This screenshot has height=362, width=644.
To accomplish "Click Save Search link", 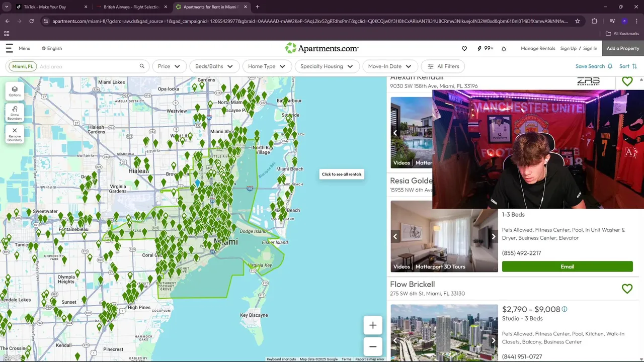I will click(594, 66).
